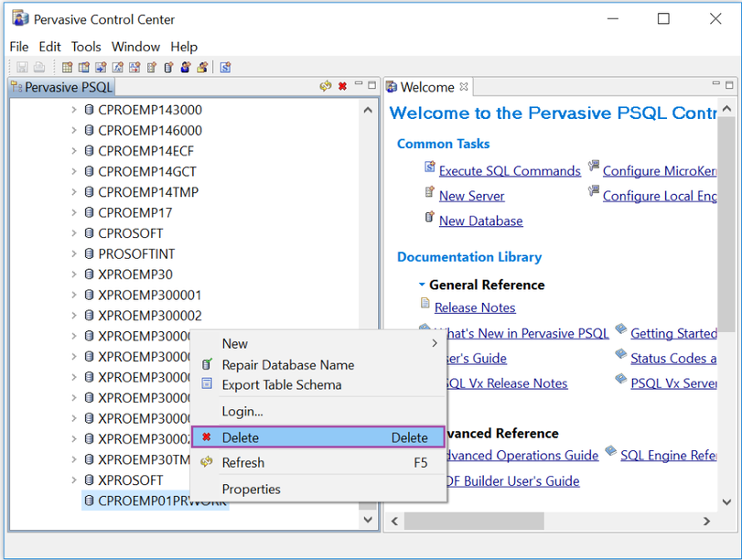This screenshot has width=742, height=560.
Task: Open the Window menu
Action: coord(135,47)
